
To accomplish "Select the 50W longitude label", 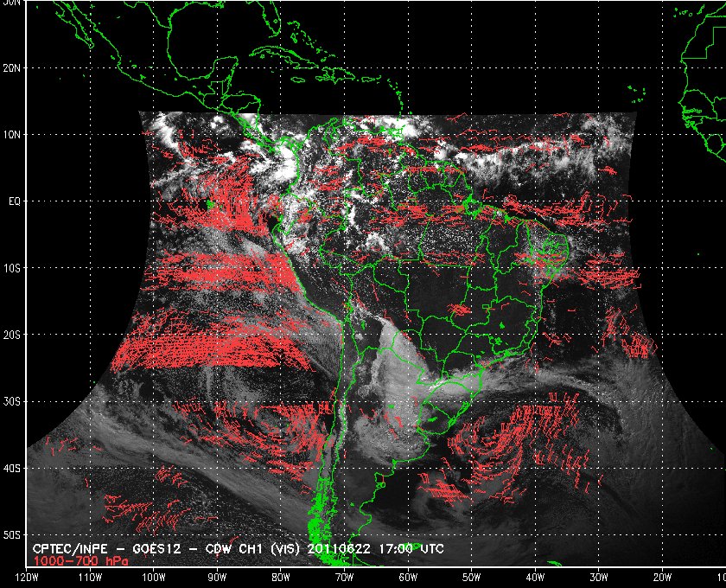I will coord(471,578).
